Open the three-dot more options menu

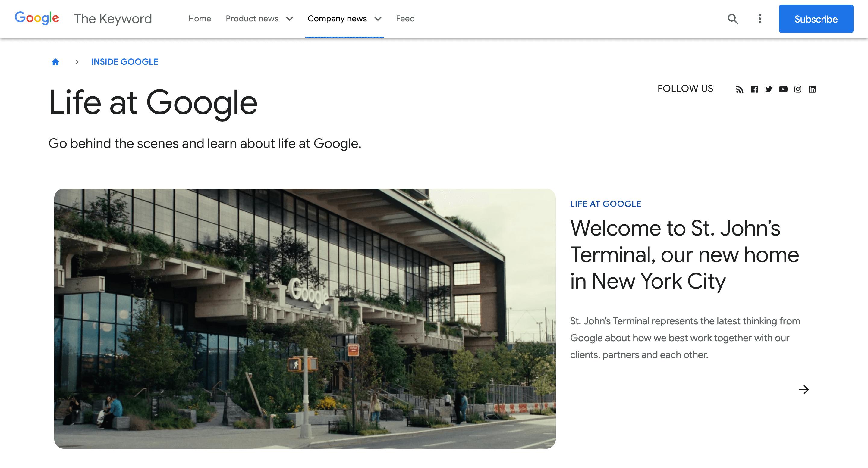759,19
